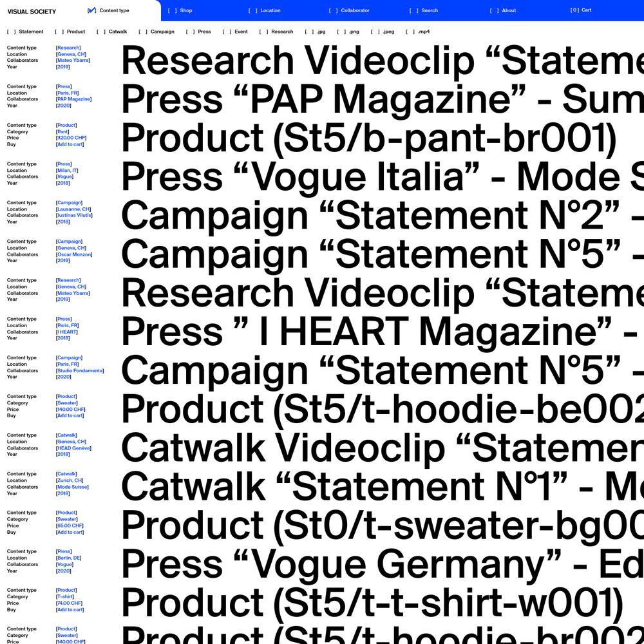Image resolution: width=644 pixels, height=644 pixels.
Task: Open the Location filter menu
Action: point(264,10)
